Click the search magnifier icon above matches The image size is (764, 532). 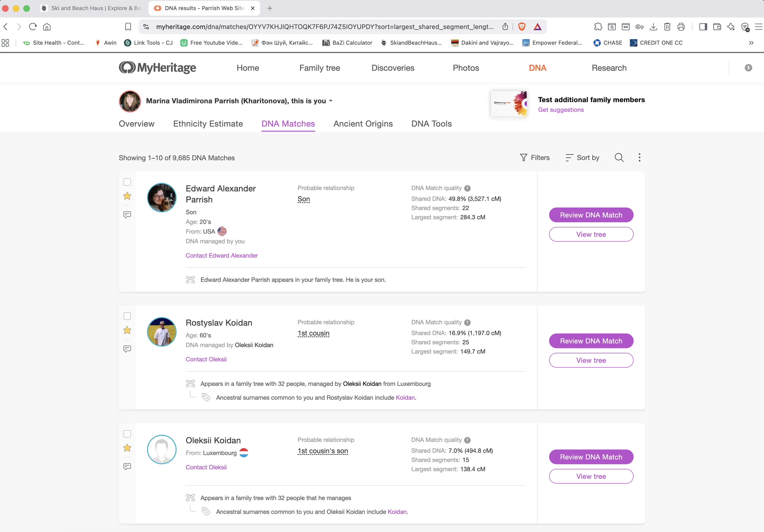pyautogui.click(x=619, y=158)
